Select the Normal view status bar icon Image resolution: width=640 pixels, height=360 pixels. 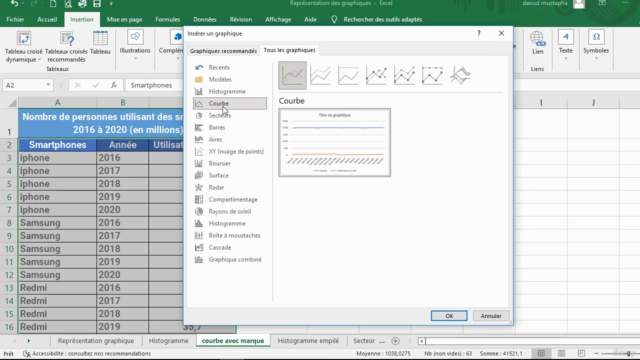pyautogui.click(x=541, y=353)
